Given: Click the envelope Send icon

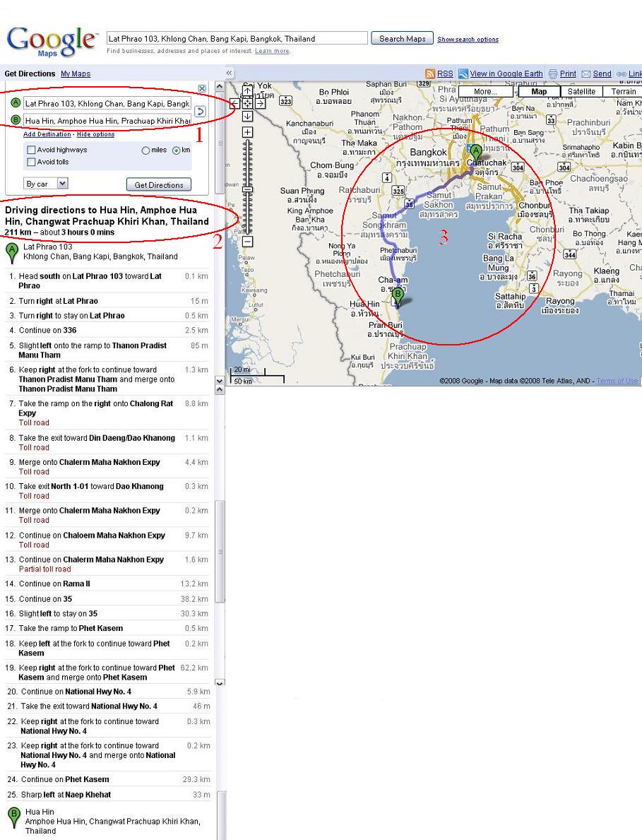Looking at the screenshot, I should pyautogui.click(x=585, y=74).
